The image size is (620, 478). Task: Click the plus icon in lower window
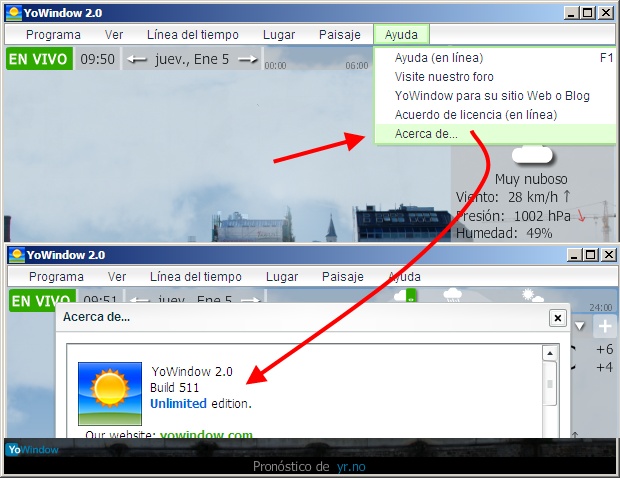(605, 326)
